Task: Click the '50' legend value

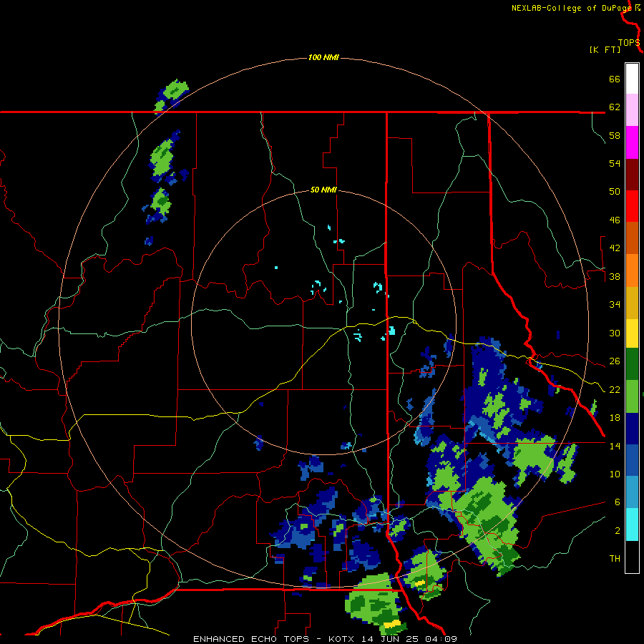Action: coord(615,192)
